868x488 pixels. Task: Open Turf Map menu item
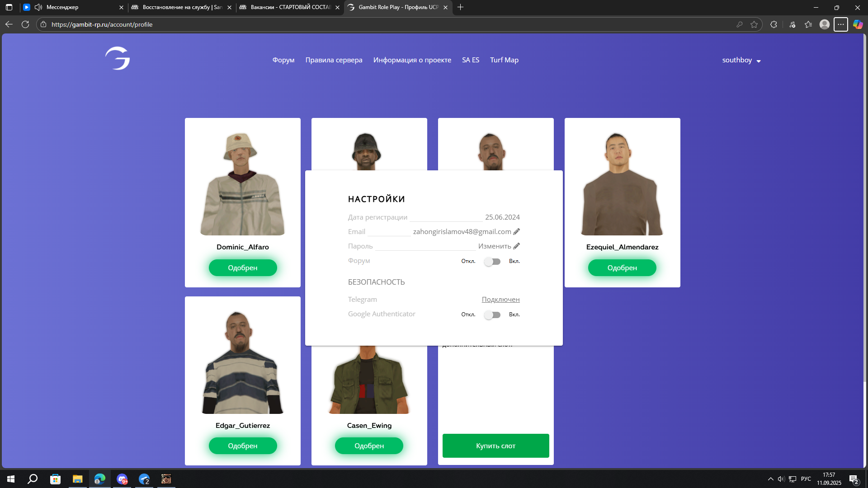click(x=504, y=60)
